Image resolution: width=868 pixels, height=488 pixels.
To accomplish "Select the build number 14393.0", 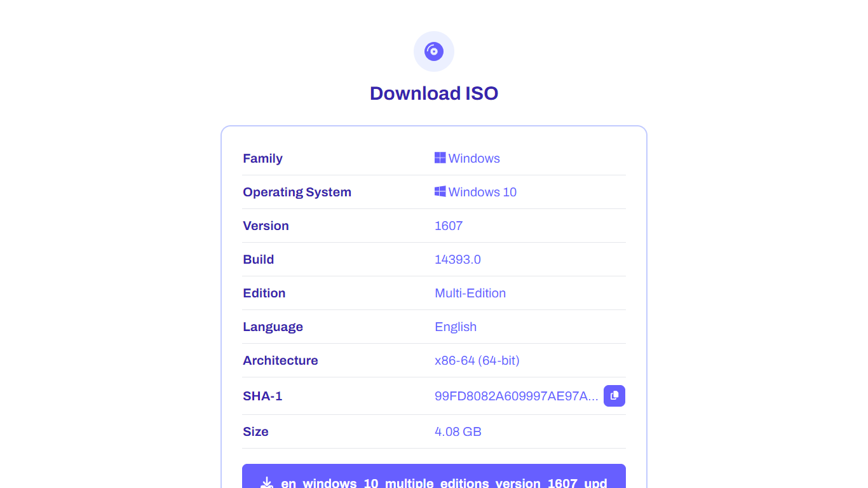I will point(458,259).
